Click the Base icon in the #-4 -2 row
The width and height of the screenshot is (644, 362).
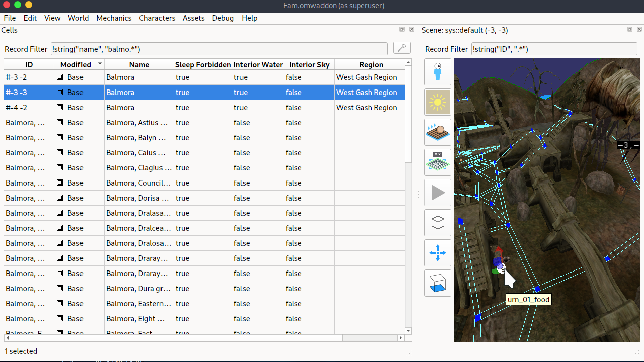pyautogui.click(x=60, y=108)
